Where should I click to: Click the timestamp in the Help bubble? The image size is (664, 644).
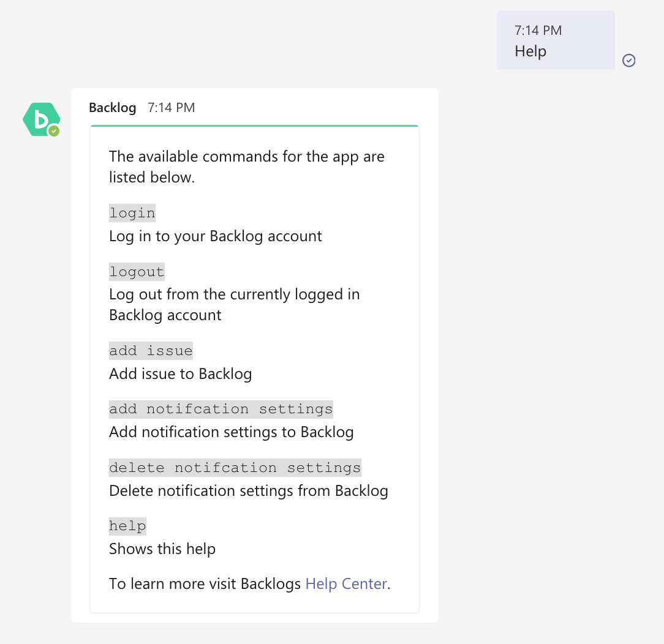pyautogui.click(x=538, y=31)
